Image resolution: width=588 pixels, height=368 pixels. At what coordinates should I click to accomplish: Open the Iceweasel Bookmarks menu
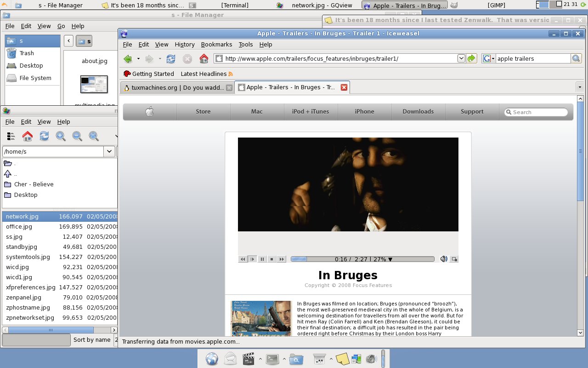click(x=216, y=44)
